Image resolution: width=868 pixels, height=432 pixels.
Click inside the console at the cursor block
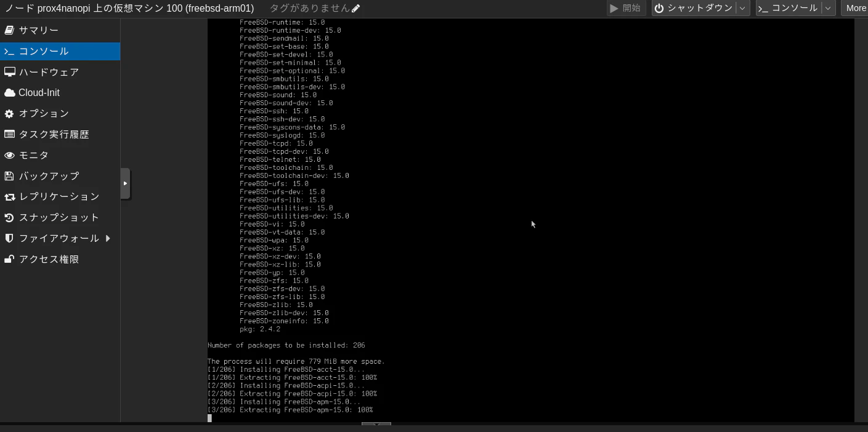pos(209,418)
